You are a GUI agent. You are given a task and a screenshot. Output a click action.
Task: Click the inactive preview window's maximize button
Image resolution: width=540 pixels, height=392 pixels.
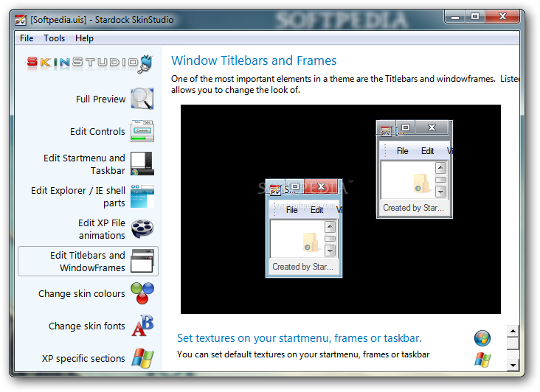(x=406, y=127)
